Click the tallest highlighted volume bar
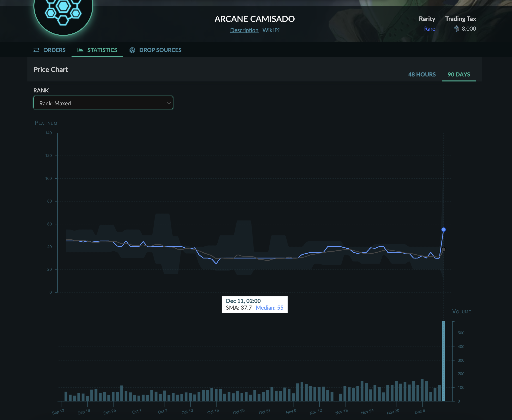 (443, 361)
